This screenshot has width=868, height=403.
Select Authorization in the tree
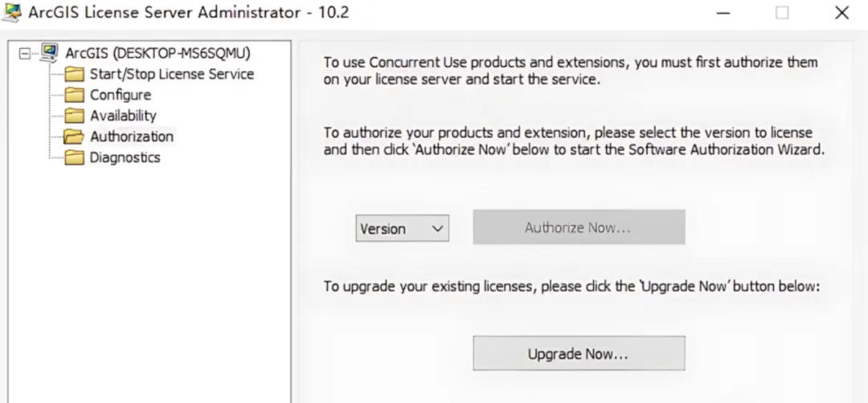(131, 136)
